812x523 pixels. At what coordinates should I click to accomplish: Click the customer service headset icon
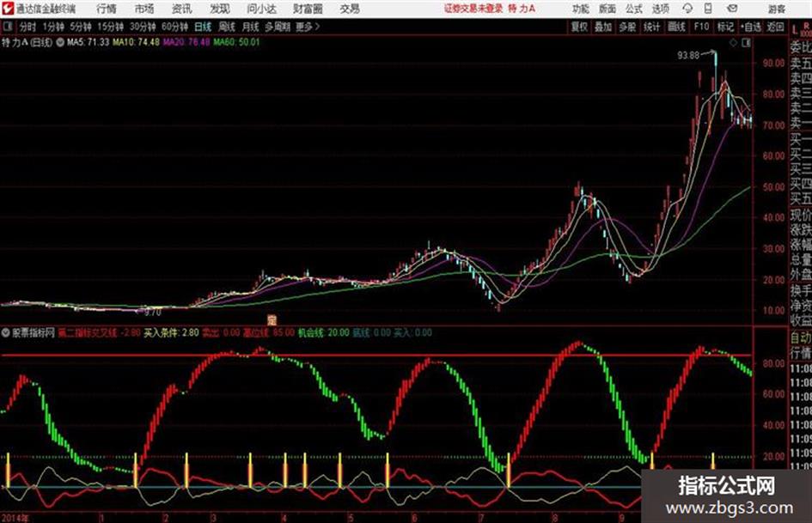687,9
